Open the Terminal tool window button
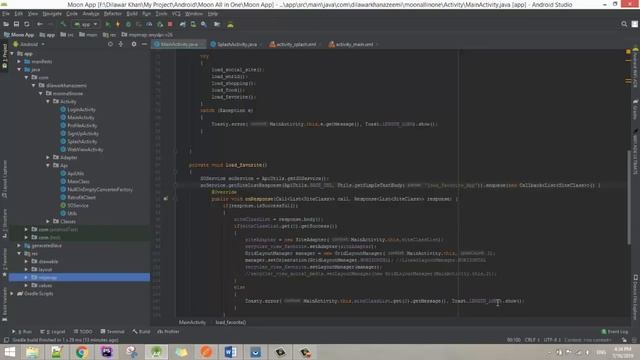Image resolution: width=640 pixels, height=360 pixels. pyautogui.click(x=112, y=332)
